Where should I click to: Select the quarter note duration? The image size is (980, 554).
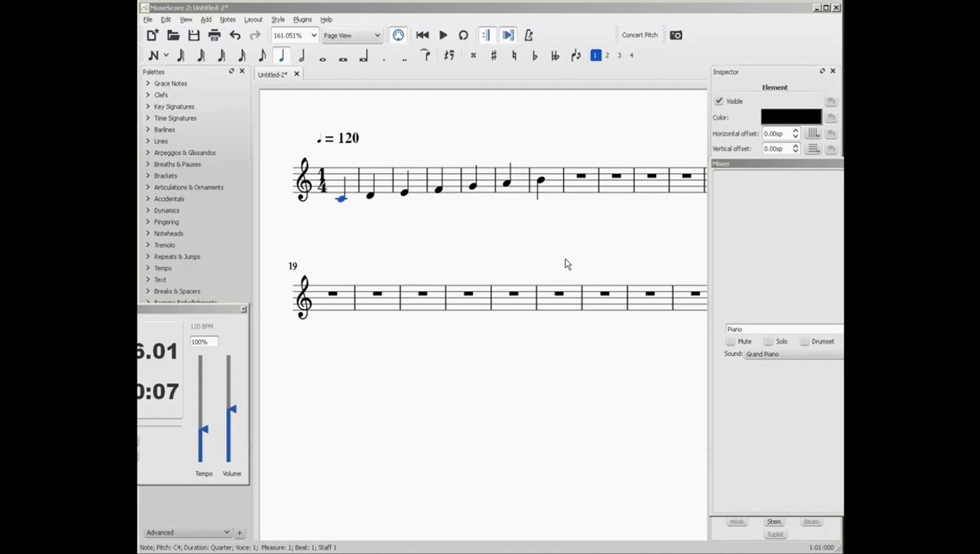click(x=282, y=55)
